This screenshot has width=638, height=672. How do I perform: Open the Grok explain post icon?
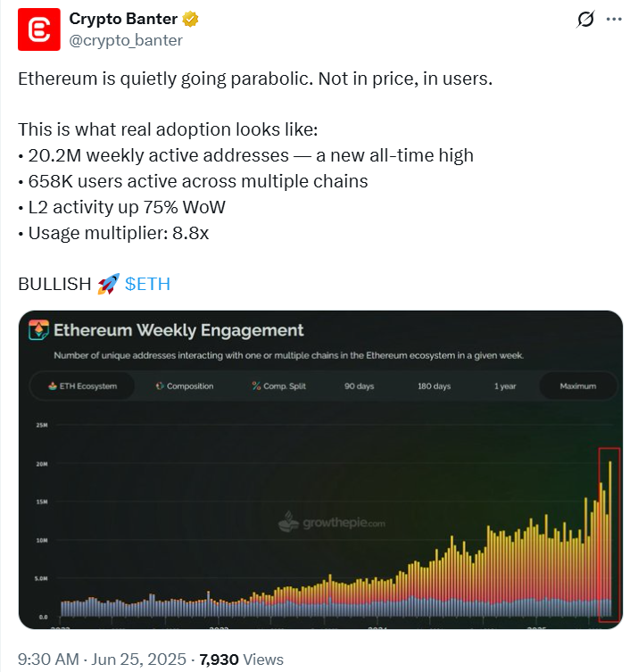pyautogui.click(x=586, y=19)
